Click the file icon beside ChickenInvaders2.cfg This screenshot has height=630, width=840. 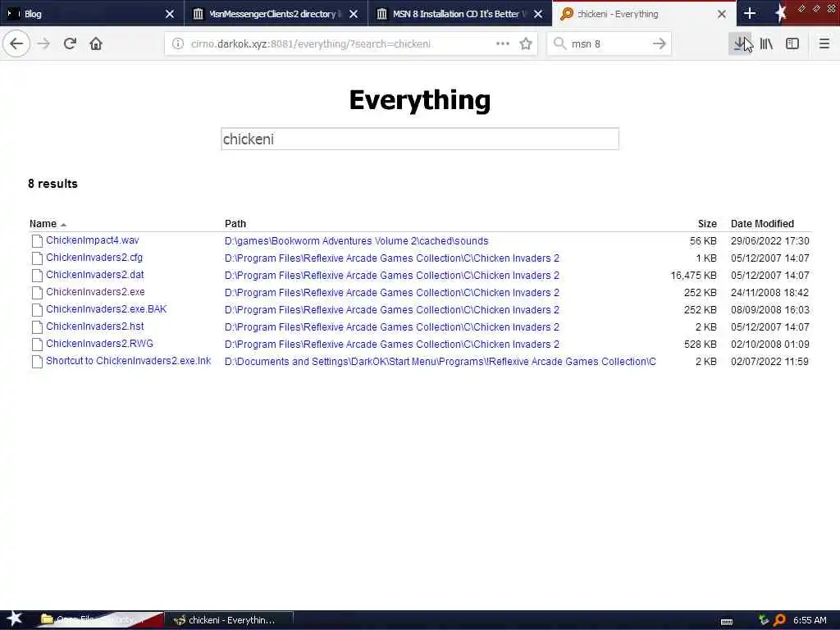[37, 258]
